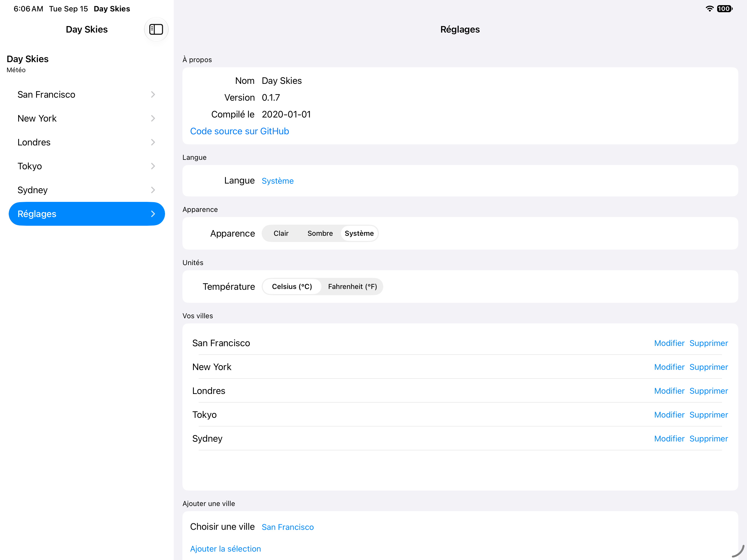Screen dimensions: 747x560
Task: Select Réglages in the sidebar
Action: 87,214
